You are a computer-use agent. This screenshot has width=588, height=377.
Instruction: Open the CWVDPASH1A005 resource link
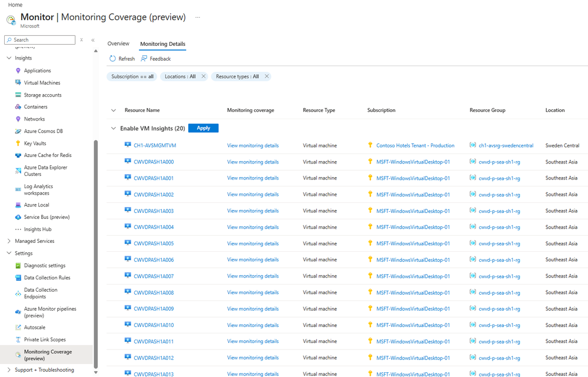pyautogui.click(x=154, y=243)
